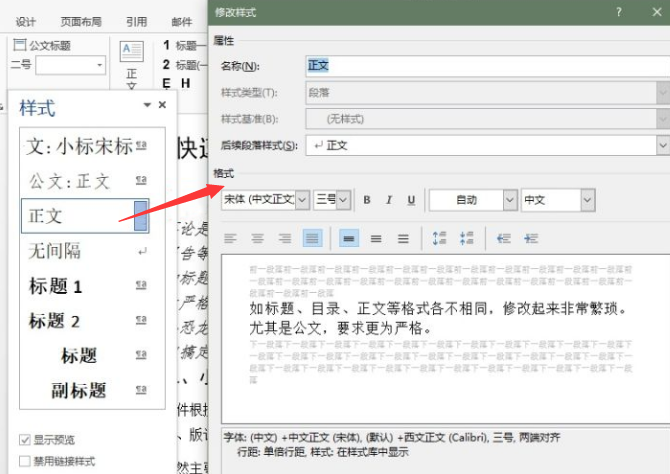
Task: Set paragraph to center alignment
Action: click(x=257, y=238)
